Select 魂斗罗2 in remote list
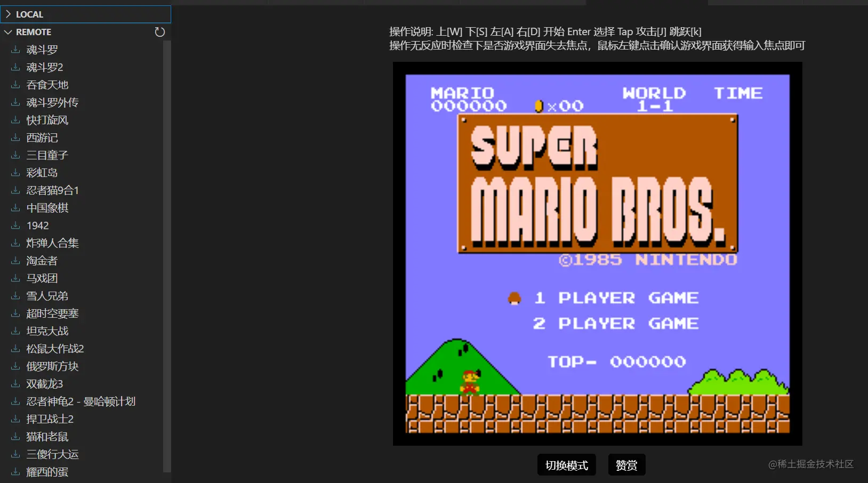 [x=45, y=67]
